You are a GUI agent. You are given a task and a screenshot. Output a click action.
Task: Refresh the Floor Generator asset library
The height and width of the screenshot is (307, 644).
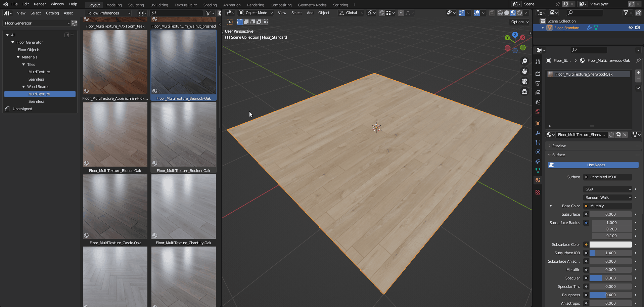coord(74,23)
